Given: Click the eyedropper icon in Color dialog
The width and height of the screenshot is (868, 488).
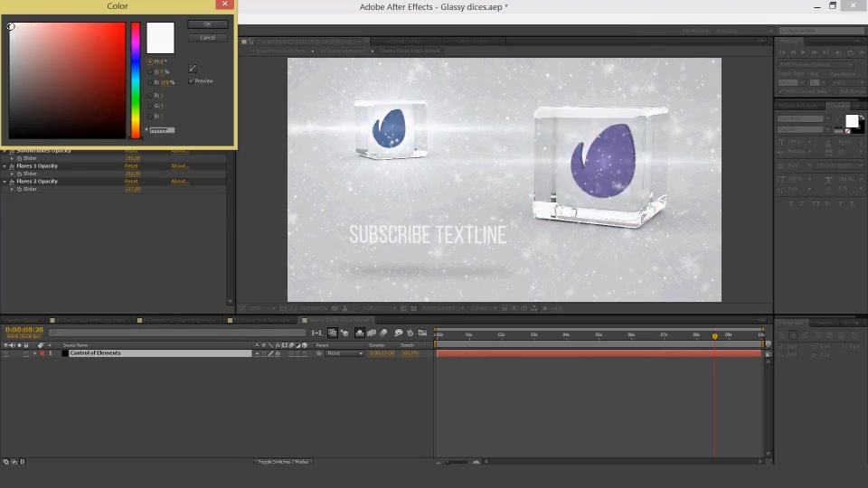Looking at the screenshot, I should [x=192, y=69].
